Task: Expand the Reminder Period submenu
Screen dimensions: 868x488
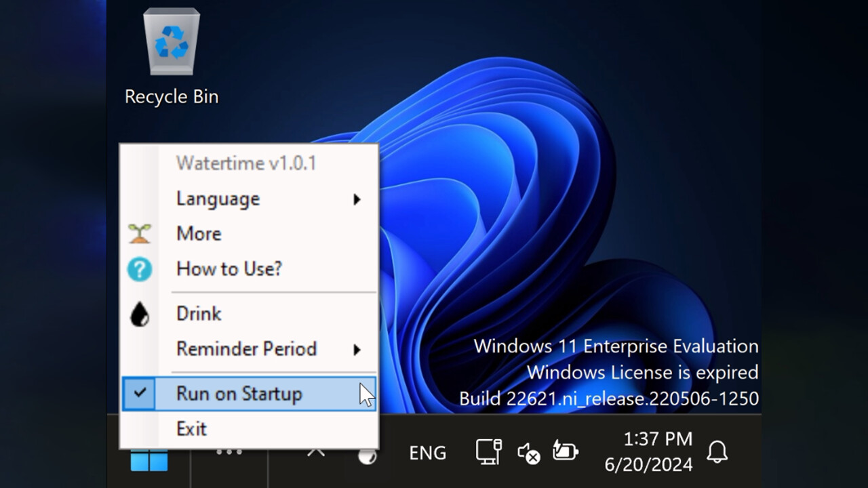Action: click(x=246, y=349)
